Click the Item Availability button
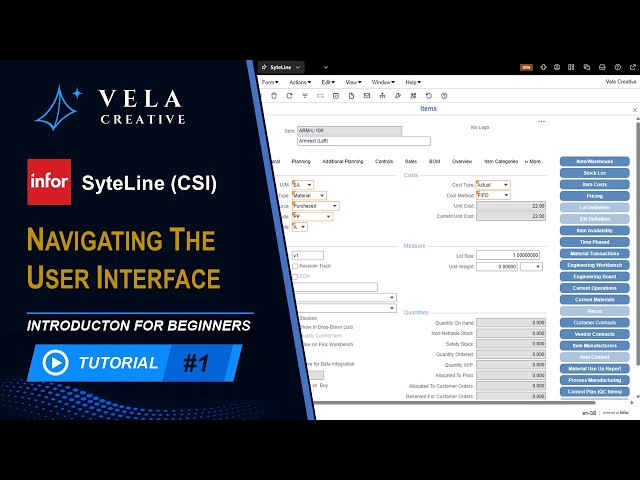640x480 pixels. click(595, 231)
